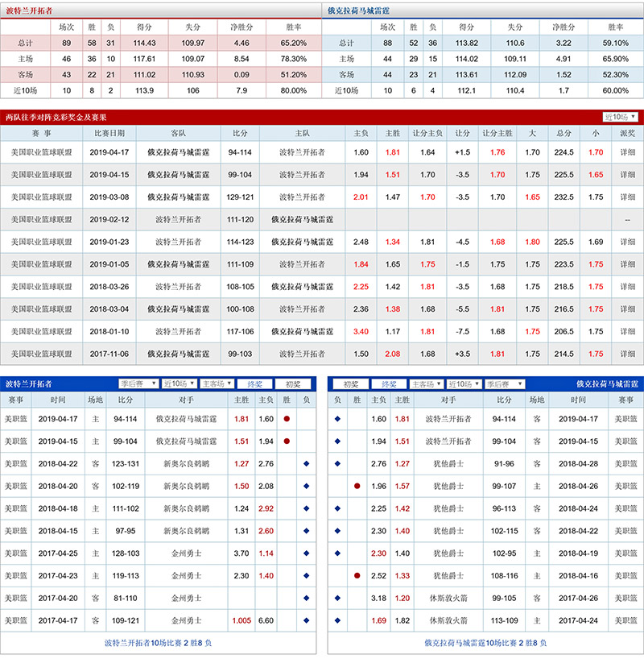
Task: Open the 季后赛 dropdown in 波特兰开拓者 panel
Action: [x=138, y=383]
